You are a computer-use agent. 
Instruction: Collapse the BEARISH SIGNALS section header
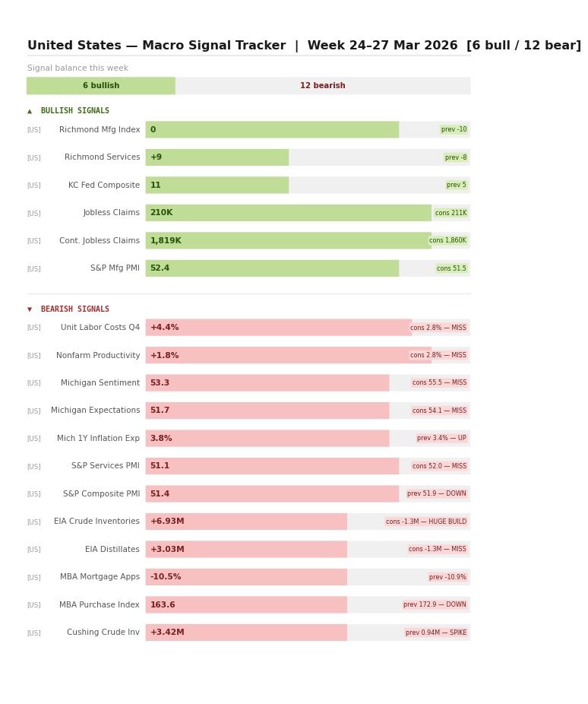pos(74,309)
